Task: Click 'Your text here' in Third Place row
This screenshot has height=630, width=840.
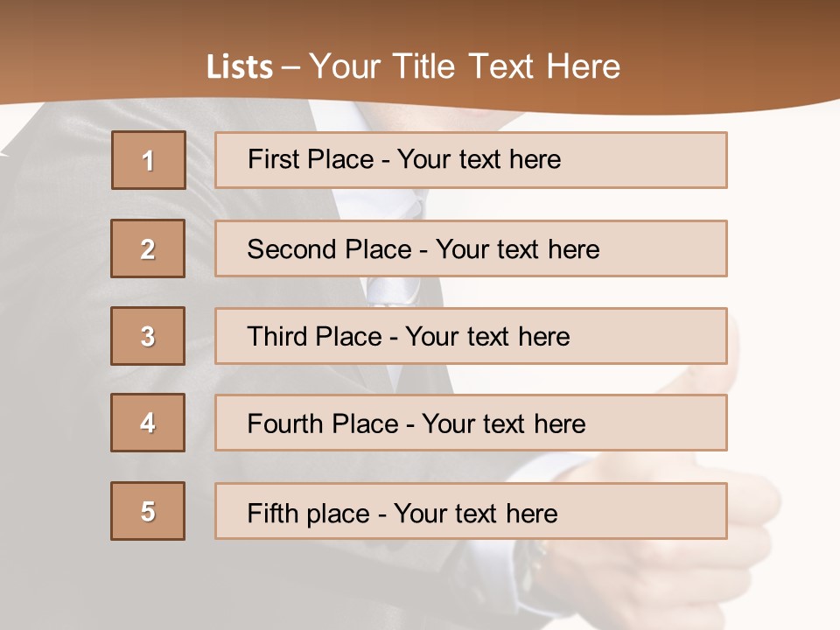Action: [488, 337]
